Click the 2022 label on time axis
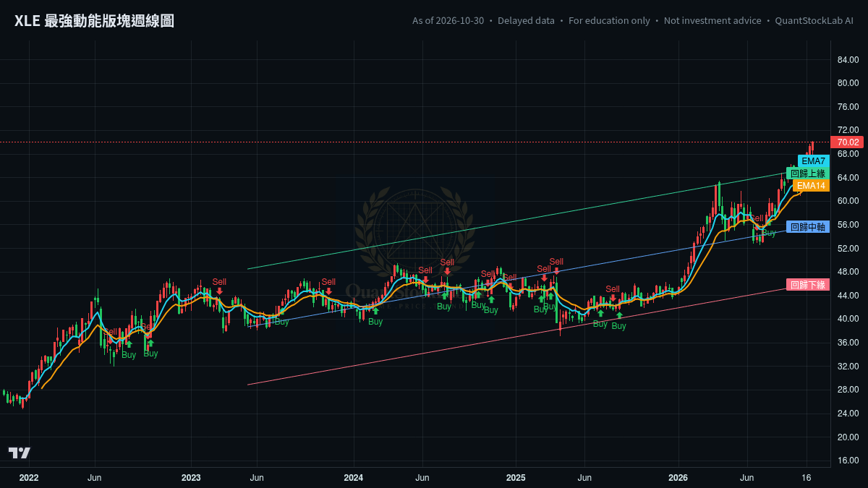 click(29, 478)
